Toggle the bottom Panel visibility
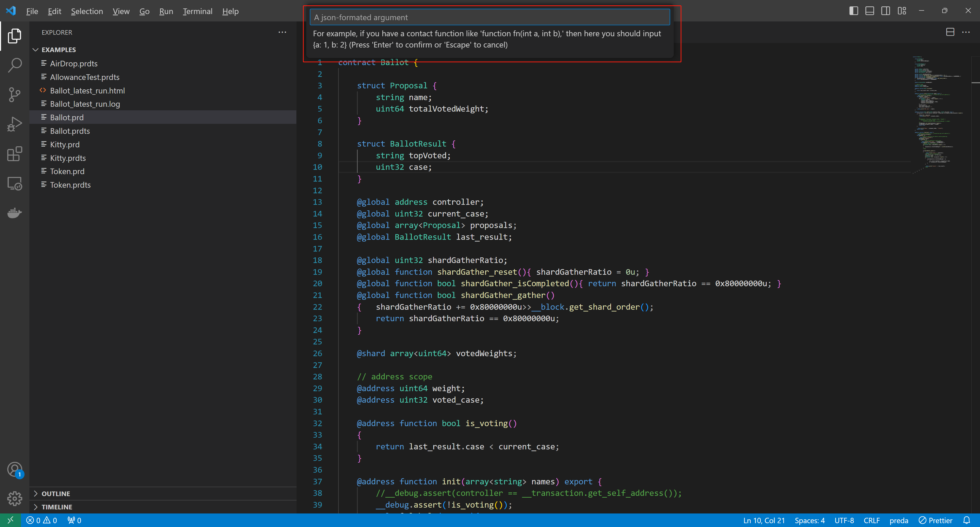The width and height of the screenshot is (980, 527). click(870, 11)
